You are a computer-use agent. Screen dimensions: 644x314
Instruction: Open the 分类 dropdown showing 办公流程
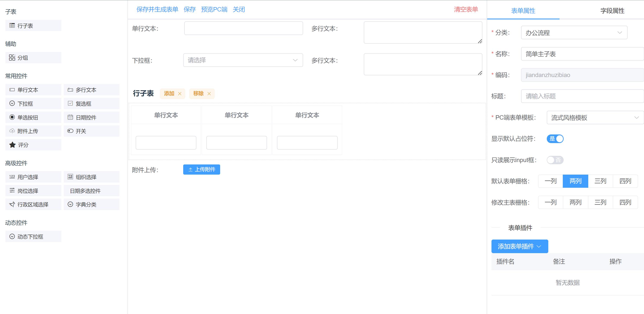(574, 33)
